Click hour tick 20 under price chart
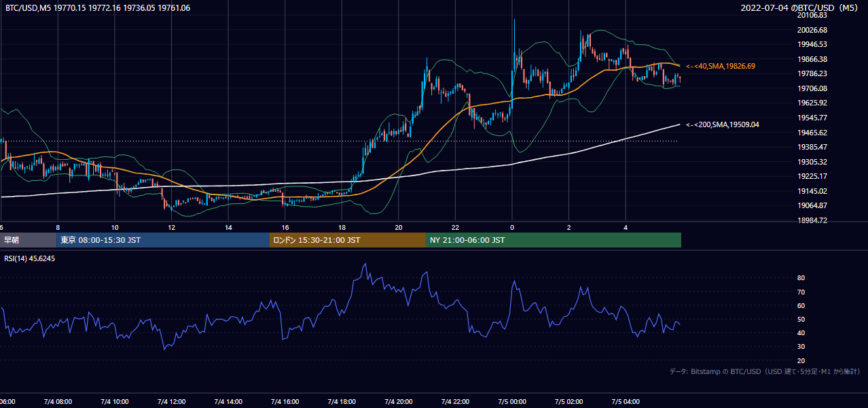 point(399,228)
